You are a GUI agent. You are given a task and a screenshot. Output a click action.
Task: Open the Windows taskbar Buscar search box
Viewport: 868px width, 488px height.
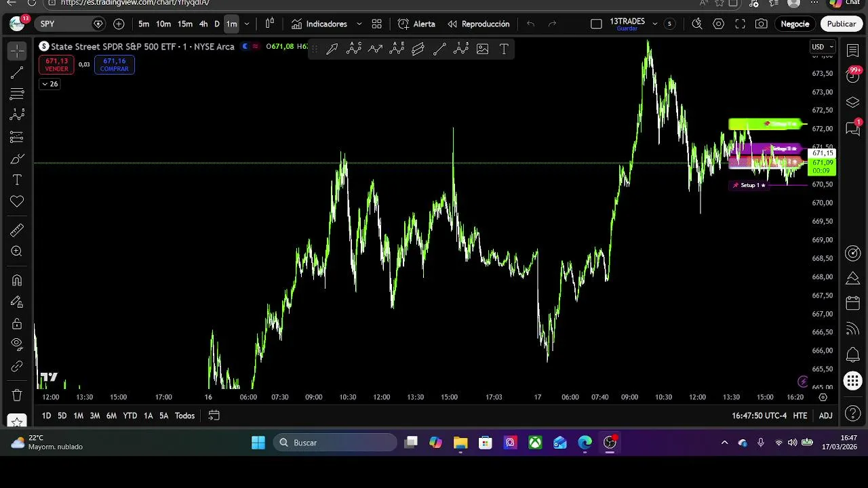(335, 443)
